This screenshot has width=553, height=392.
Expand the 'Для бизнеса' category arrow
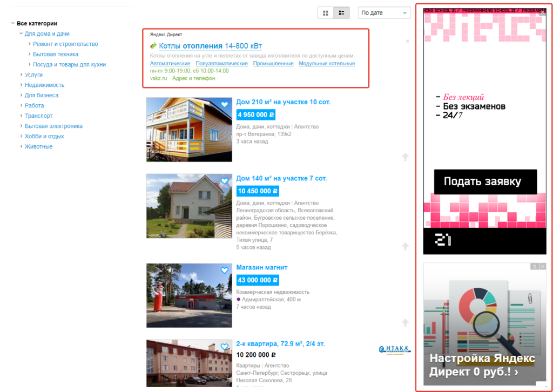[x=22, y=95]
